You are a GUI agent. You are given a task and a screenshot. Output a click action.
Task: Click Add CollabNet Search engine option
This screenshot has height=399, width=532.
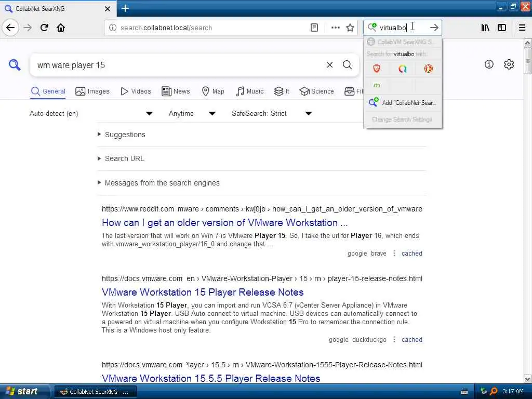(403, 102)
